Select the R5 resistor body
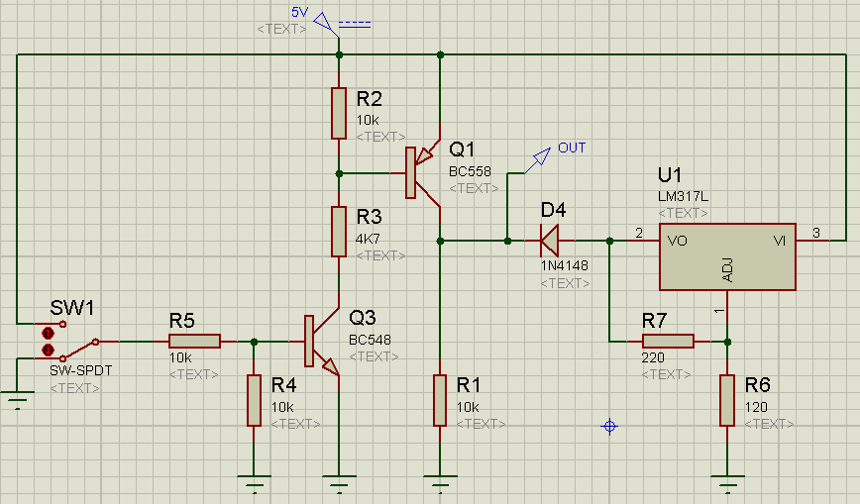The image size is (860, 504). [195, 342]
